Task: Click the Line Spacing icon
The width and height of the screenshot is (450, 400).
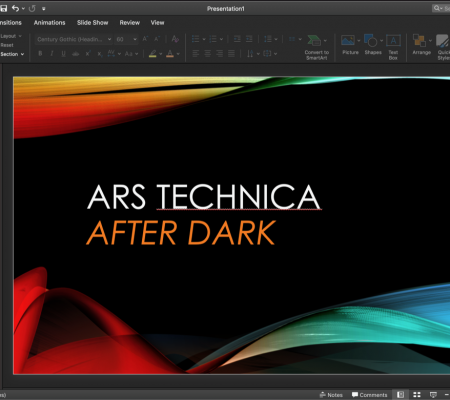Action: [x=268, y=39]
